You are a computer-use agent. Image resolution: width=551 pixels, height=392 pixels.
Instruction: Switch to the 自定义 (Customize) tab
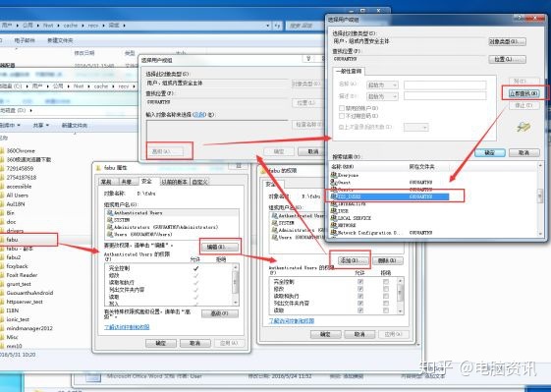point(200,182)
